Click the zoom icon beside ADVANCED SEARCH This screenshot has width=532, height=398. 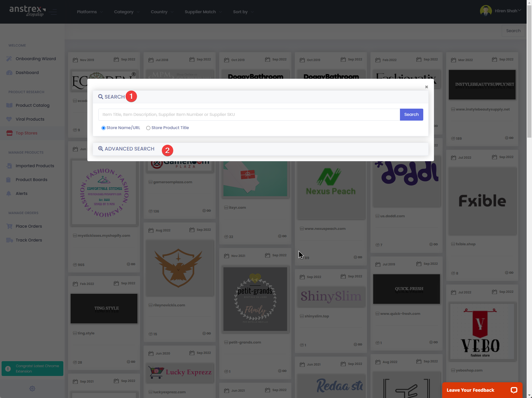[101, 149]
